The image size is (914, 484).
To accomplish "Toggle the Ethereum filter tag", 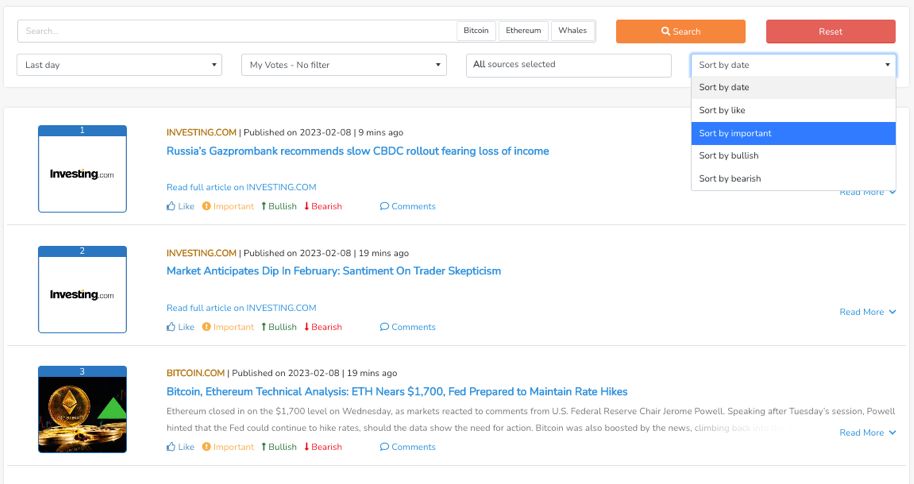I will coord(523,31).
